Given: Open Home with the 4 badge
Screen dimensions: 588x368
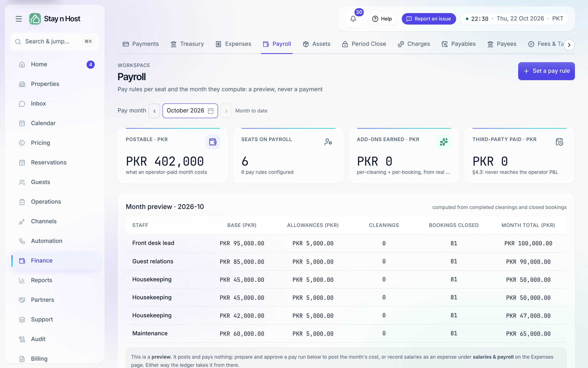Looking at the screenshot, I should [x=55, y=64].
